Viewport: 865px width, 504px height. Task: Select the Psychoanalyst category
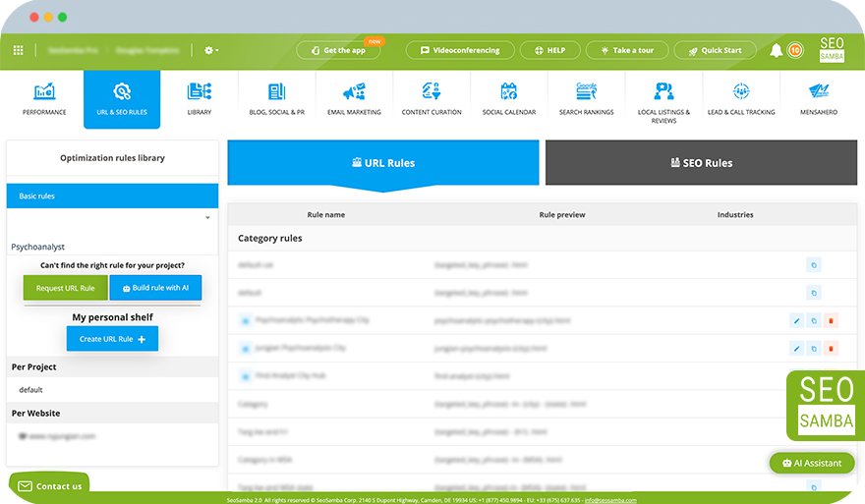[x=37, y=247]
